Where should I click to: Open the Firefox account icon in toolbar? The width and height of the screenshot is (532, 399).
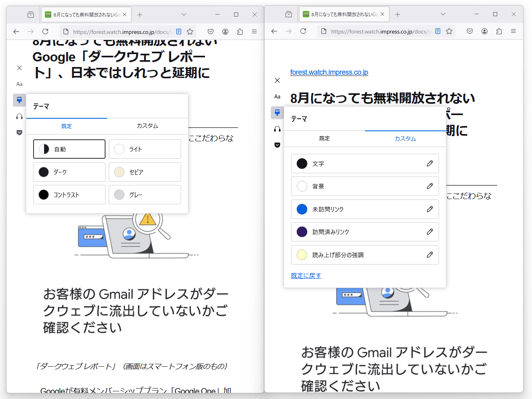(x=225, y=31)
